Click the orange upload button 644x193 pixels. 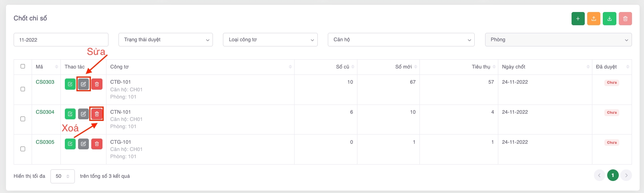pyautogui.click(x=594, y=19)
